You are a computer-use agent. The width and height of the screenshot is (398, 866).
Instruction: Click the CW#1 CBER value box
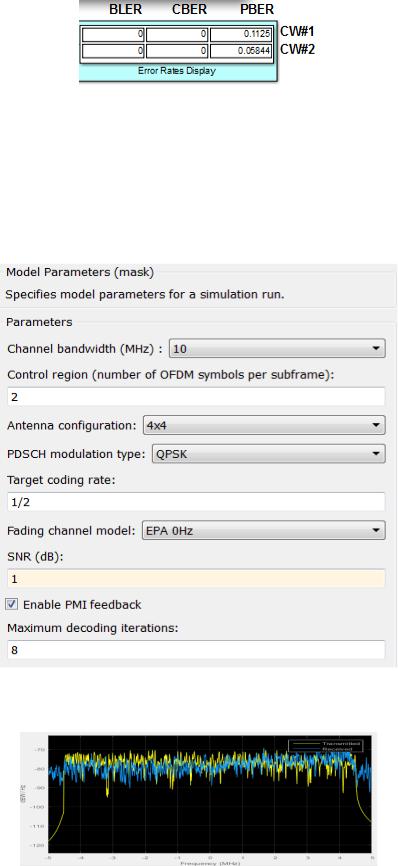[x=177, y=35]
